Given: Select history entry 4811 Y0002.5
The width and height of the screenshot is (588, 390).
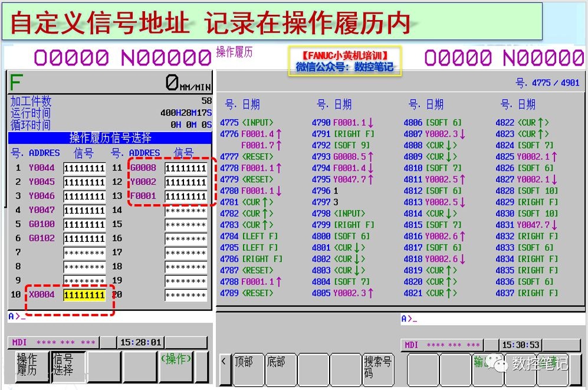Looking at the screenshot, I should click(x=435, y=179).
